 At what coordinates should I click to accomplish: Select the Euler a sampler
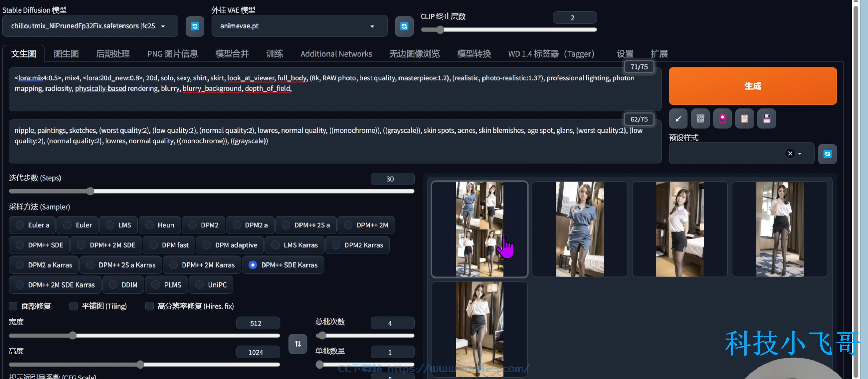(33, 225)
